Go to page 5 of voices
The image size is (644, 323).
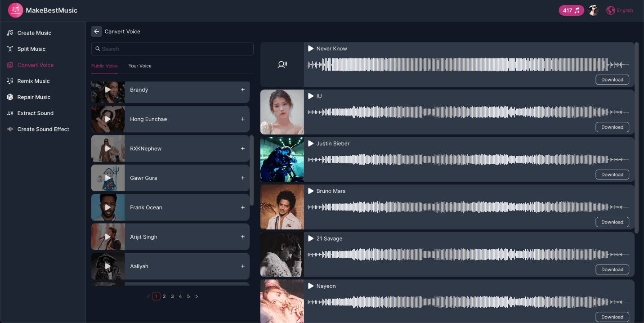click(188, 296)
